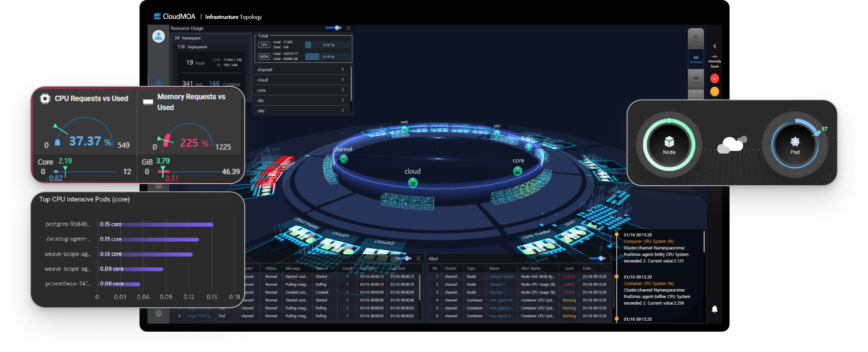Switch to 3D Around view mode

point(696,59)
